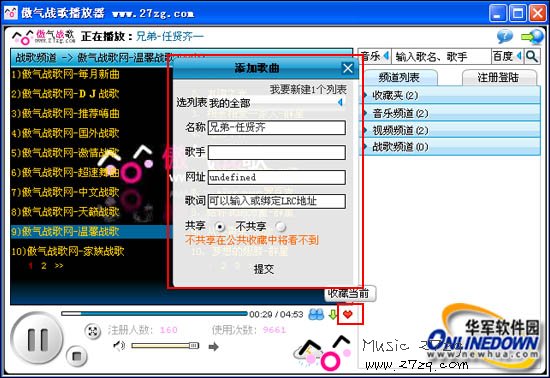Select the 不共享 radio button
Image resolution: width=550 pixels, height=378 pixels.
[281, 227]
